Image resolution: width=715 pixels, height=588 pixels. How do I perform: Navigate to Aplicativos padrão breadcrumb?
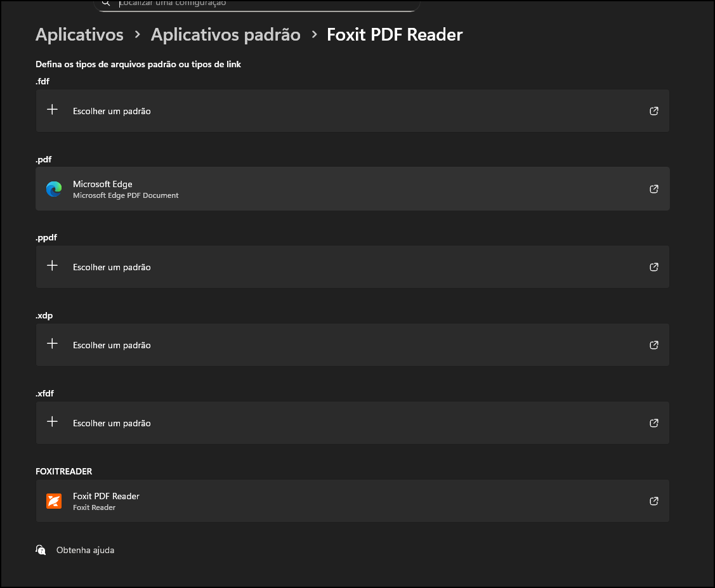tap(225, 34)
